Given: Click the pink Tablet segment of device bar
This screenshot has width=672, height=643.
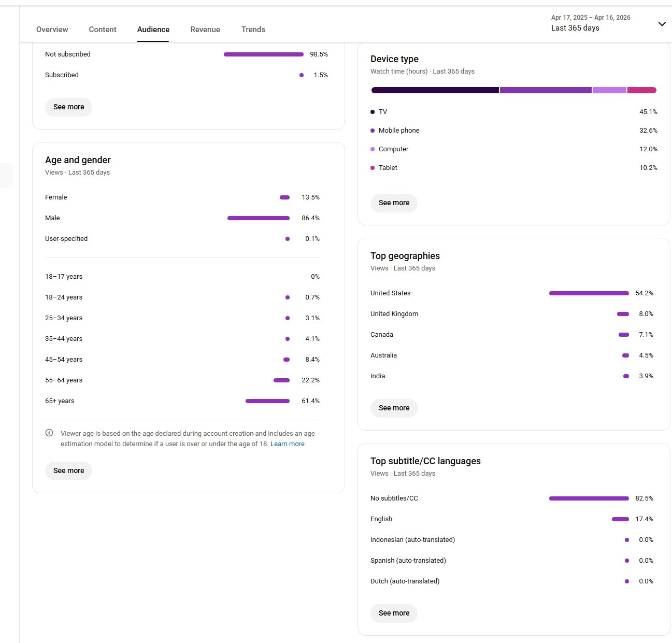Looking at the screenshot, I should [x=641, y=90].
